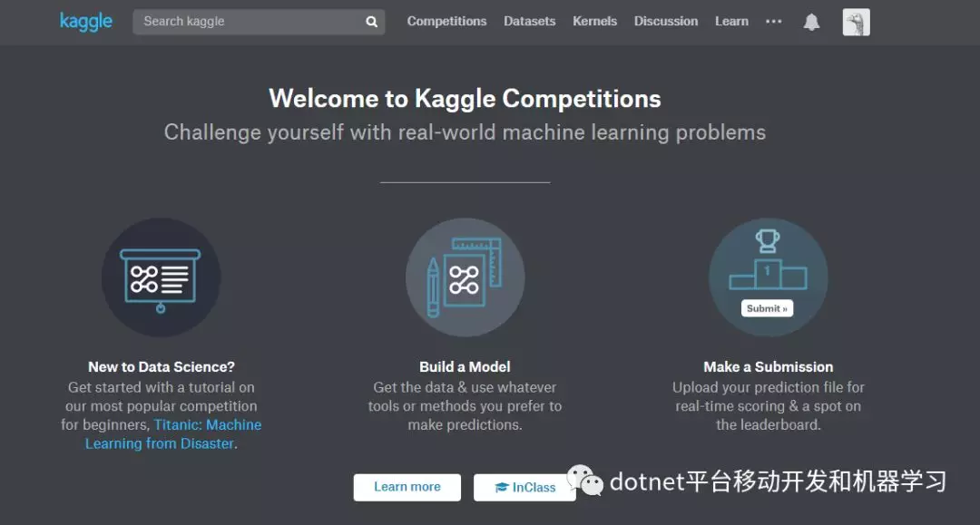Open the three-dot more menu
980x525 pixels.
click(774, 21)
